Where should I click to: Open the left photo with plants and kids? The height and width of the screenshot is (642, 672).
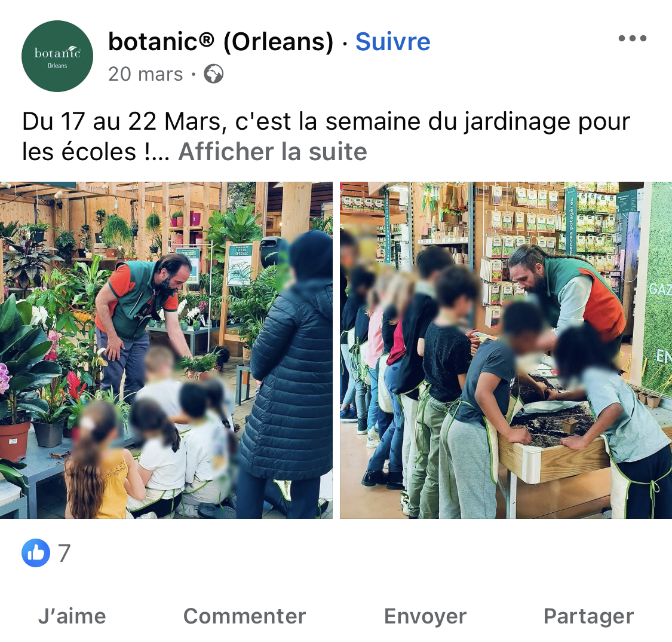point(166,350)
